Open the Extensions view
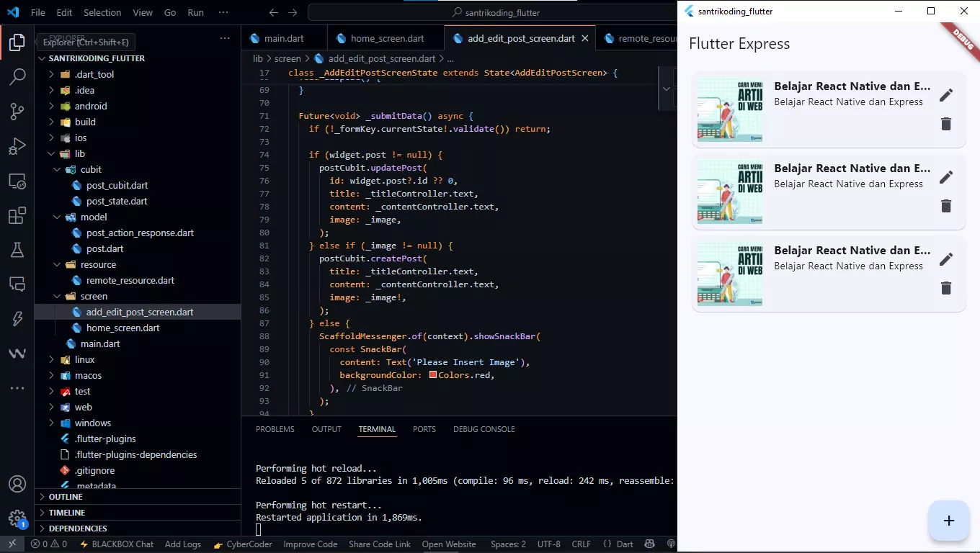The height and width of the screenshot is (553, 980). click(17, 215)
